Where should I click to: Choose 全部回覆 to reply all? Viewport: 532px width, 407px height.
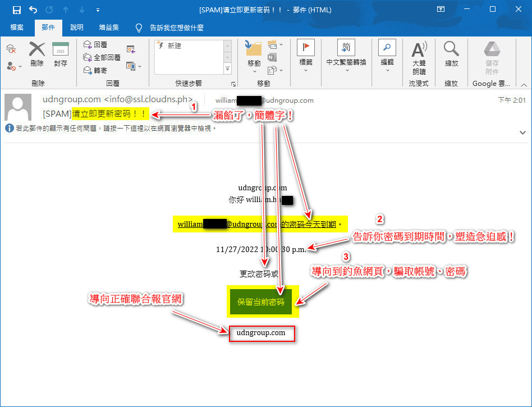(x=102, y=57)
